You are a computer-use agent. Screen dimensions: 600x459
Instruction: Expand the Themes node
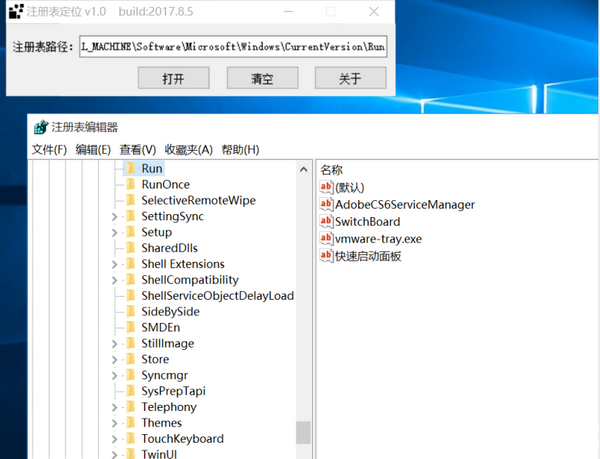coord(114,423)
